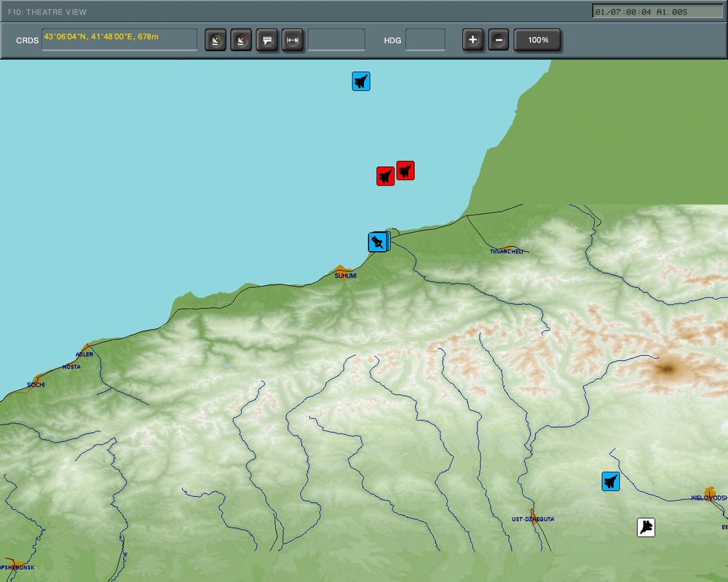Click the ruler distance readout field

pyautogui.click(x=336, y=39)
